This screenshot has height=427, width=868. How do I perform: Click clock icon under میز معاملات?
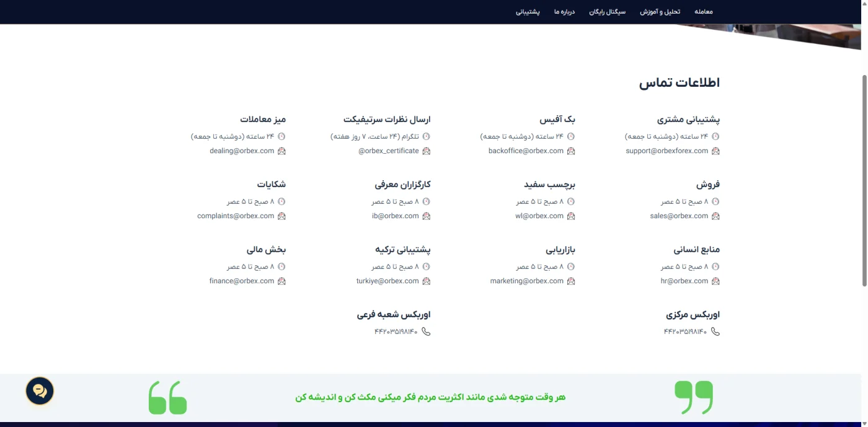click(x=281, y=136)
